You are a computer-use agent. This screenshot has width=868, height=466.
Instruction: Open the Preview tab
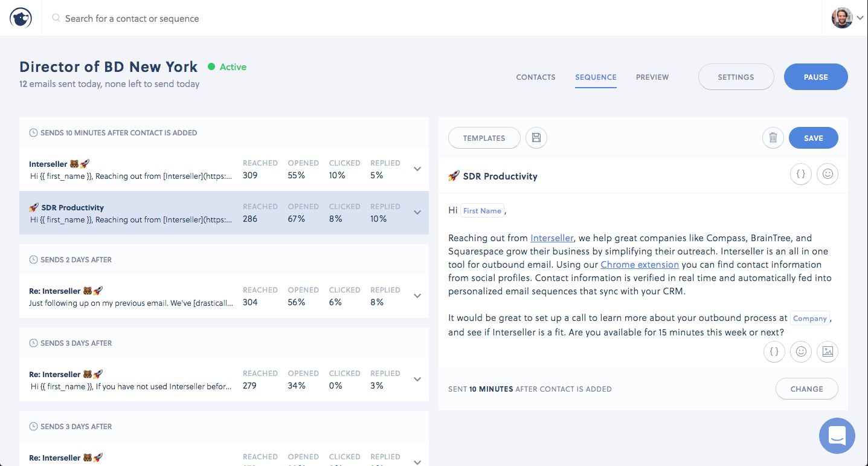tap(652, 77)
